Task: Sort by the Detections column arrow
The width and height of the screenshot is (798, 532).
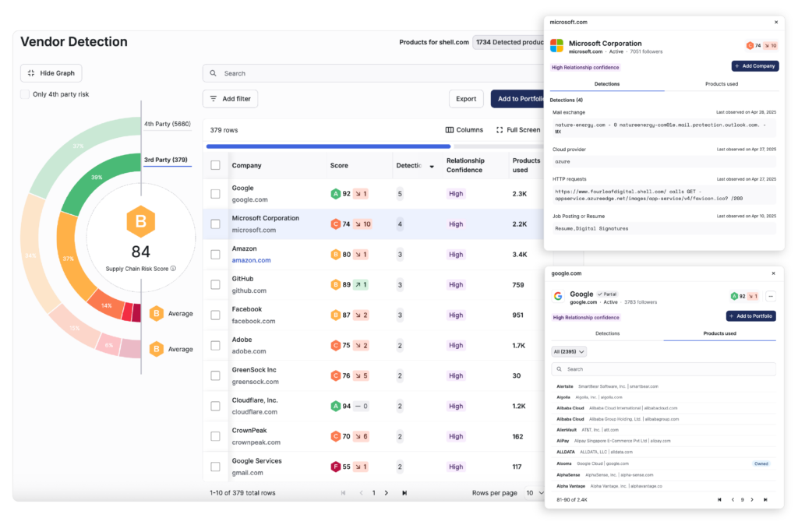Action: (432, 167)
